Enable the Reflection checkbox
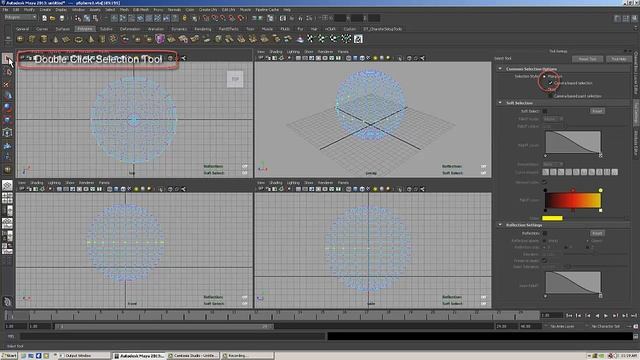 [x=544, y=233]
